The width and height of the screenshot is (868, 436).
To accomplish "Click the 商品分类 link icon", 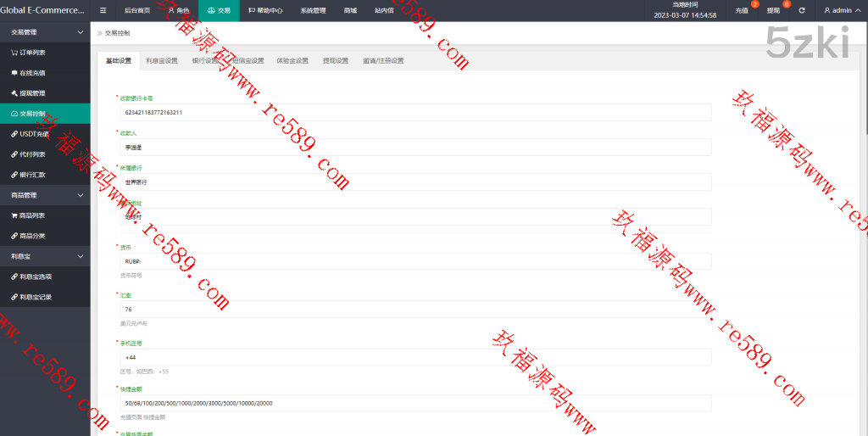I will click(14, 236).
